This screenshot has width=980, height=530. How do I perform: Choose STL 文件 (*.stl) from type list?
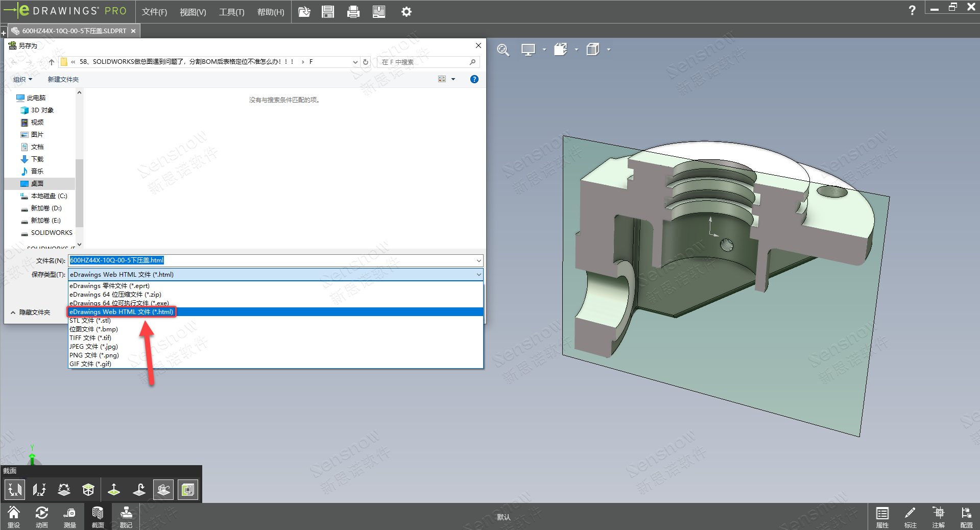[x=90, y=321]
